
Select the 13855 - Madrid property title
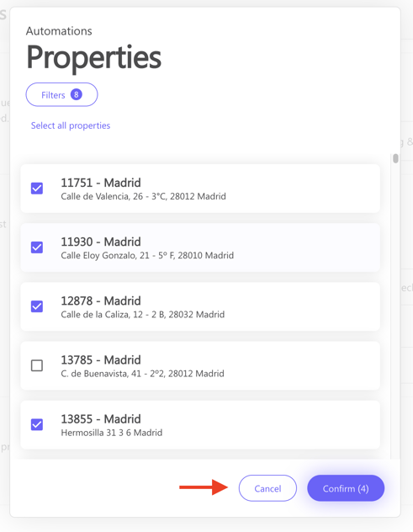pos(101,418)
